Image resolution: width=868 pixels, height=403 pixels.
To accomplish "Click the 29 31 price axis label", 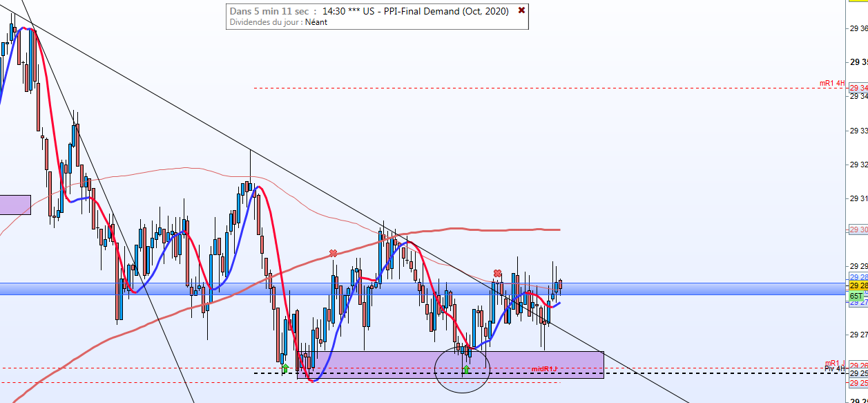I will 859,198.
